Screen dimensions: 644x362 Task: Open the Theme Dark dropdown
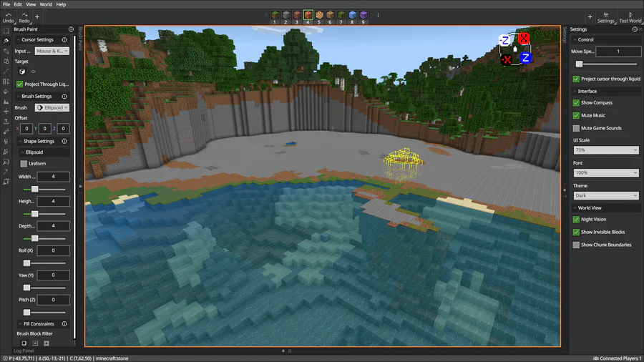click(x=606, y=196)
